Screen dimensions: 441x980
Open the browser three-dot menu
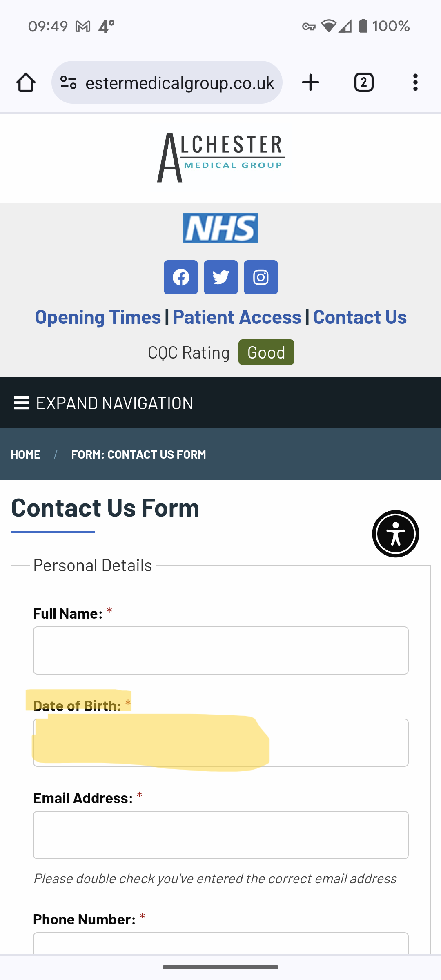click(x=415, y=82)
